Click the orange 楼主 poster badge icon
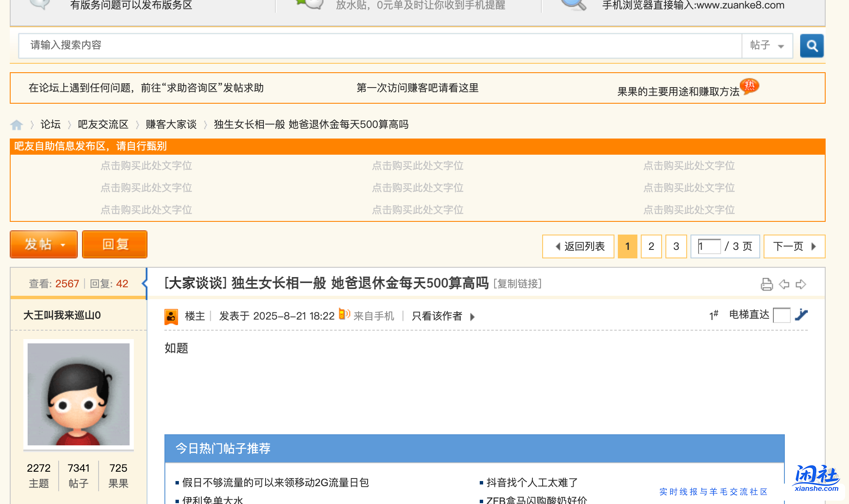This screenshot has width=849, height=504. 171,316
